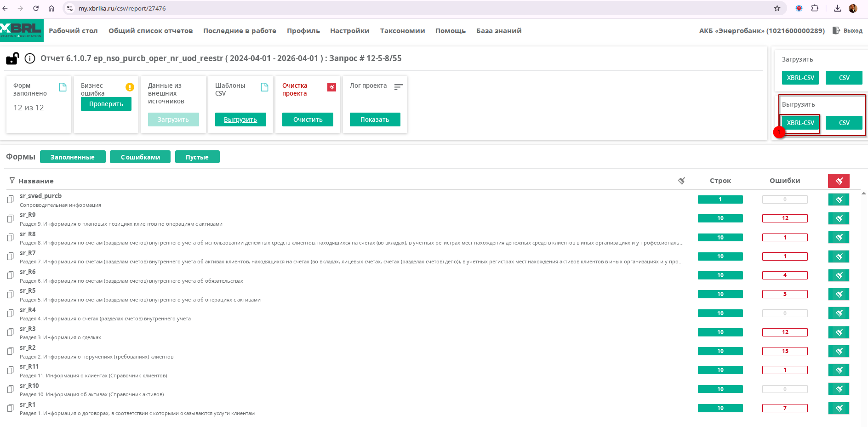Click the 15 errors badge for sr_R2
This screenshot has height=427, width=868.
pyautogui.click(x=785, y=351)
